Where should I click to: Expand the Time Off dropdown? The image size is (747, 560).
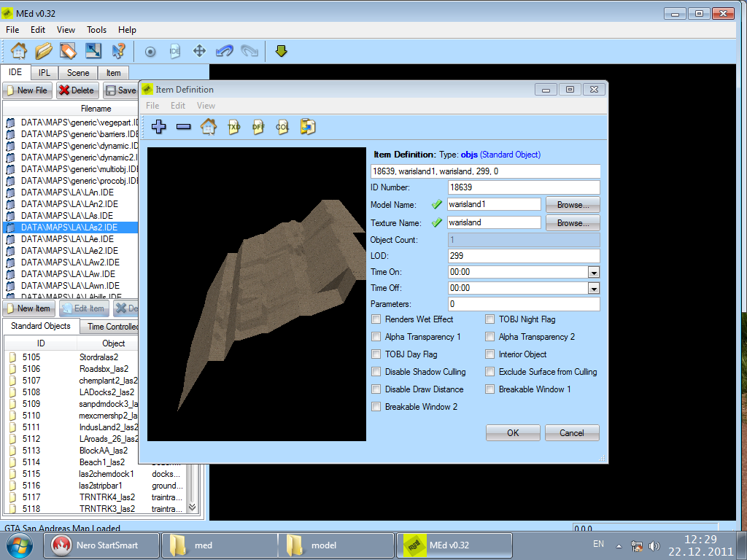pyautogui.click(x=594, y=288)
